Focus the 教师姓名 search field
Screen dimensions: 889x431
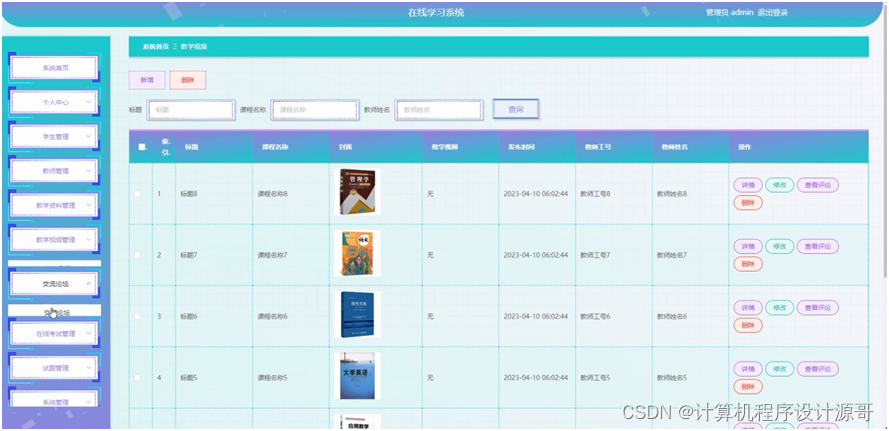point(439,109)
